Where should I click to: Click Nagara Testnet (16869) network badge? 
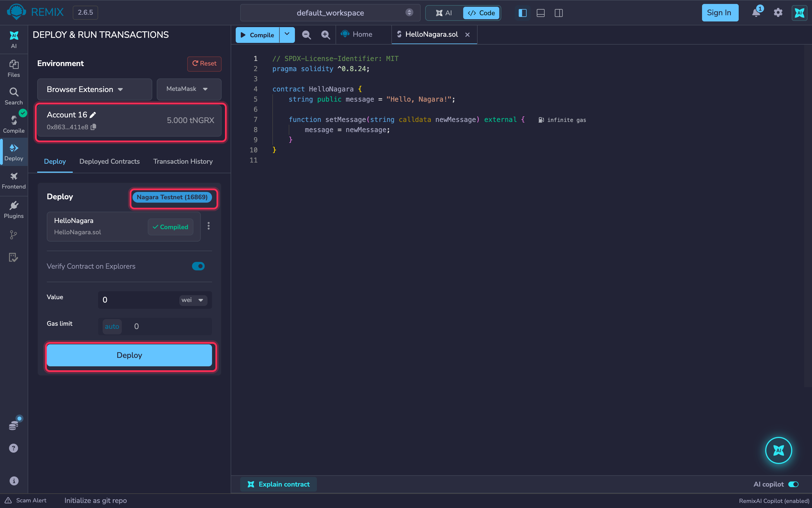[x=172, y=197]
